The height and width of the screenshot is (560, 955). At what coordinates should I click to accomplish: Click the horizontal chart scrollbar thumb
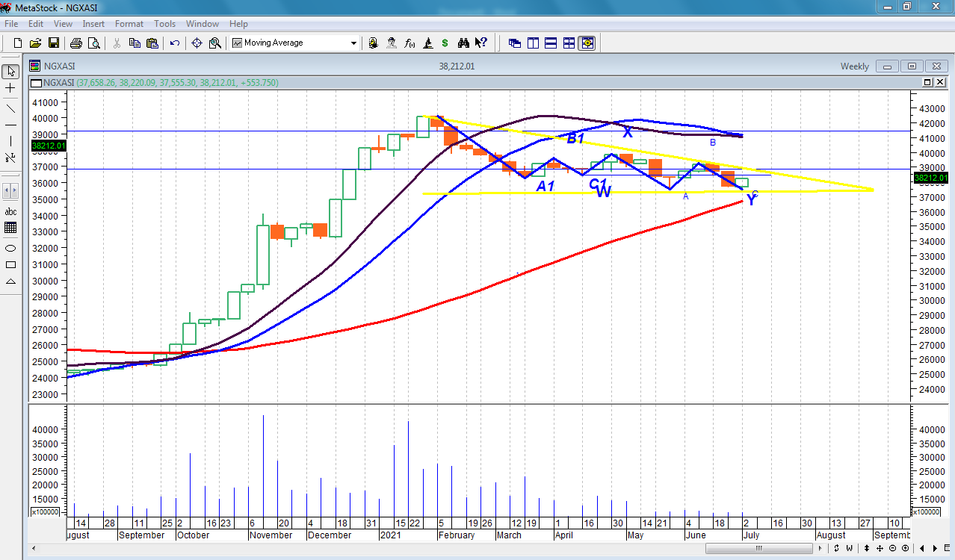tap(758, 549)
